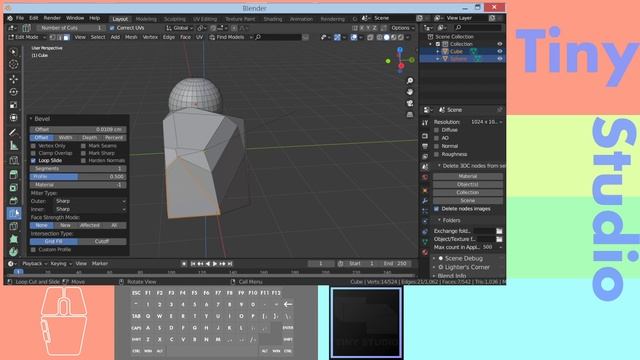Click the zoom magnifier viewport icon
The height and width of the screenshot is (360, 640).
tap(410, 81)
